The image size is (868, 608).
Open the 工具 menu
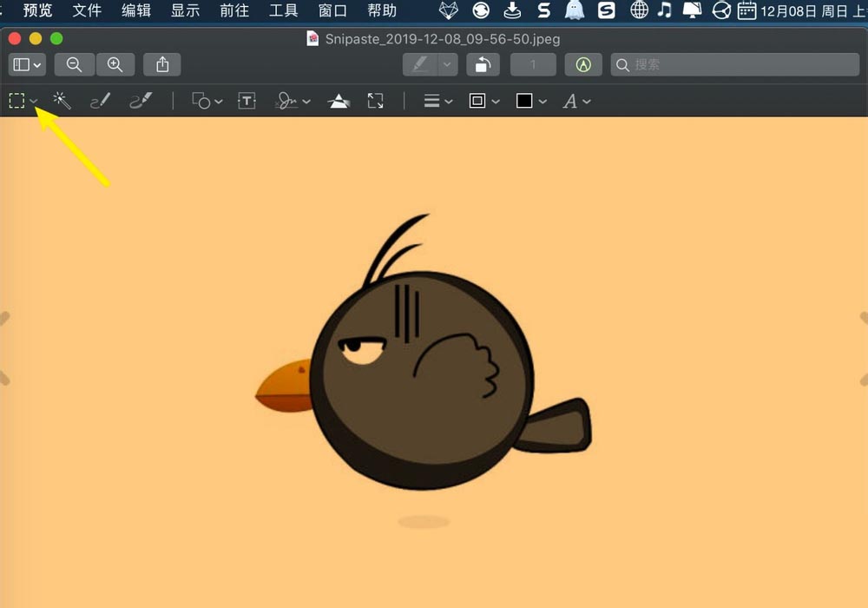point(284,10)
